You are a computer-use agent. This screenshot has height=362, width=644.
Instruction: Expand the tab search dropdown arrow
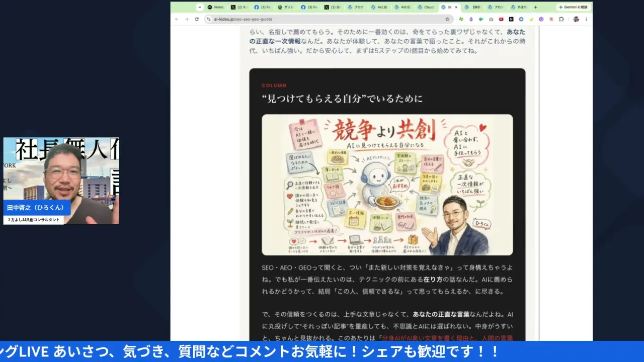point(200,7)
